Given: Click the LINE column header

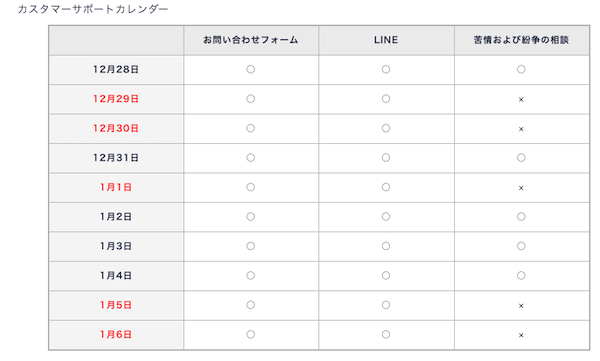Looking at the screenshot, I should [386, 40].
